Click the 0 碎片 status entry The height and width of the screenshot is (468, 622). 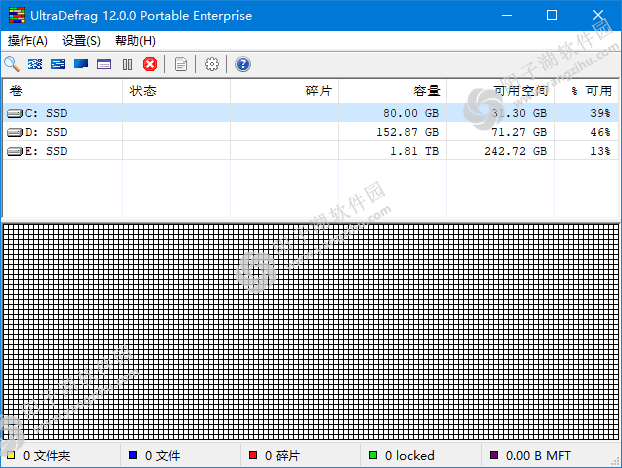(x=282, y=456)
